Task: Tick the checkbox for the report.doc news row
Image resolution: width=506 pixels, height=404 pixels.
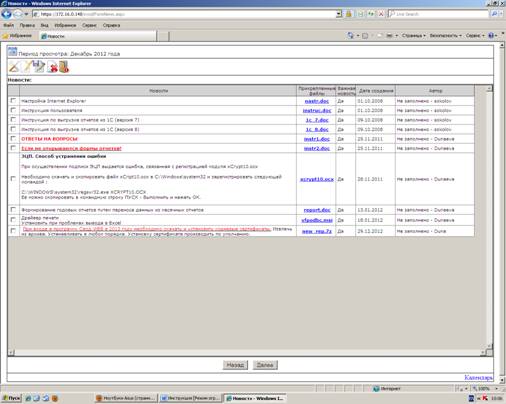Action: pyautogui.click(x=13, y=209)
